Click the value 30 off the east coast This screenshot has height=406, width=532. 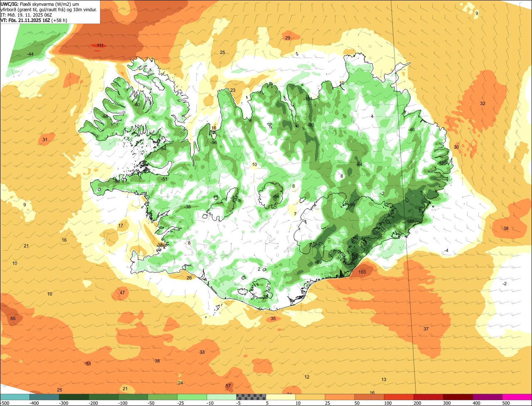pos(456,147)
